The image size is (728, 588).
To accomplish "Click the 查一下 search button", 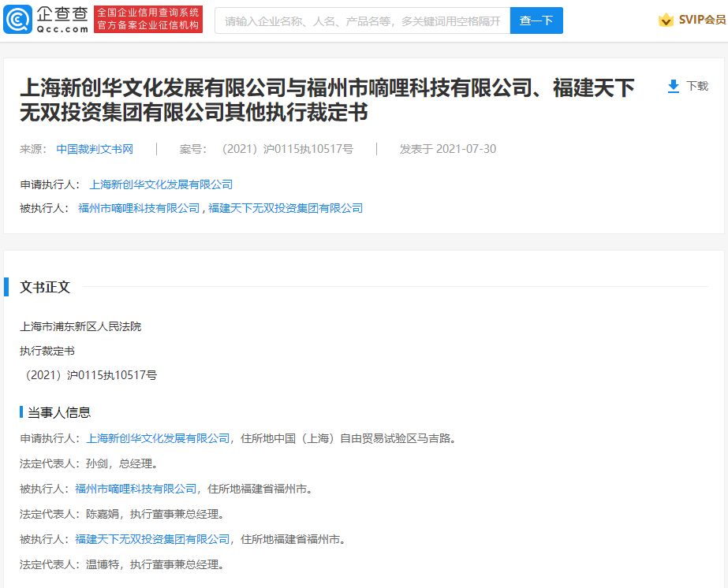I will [536, 20].
